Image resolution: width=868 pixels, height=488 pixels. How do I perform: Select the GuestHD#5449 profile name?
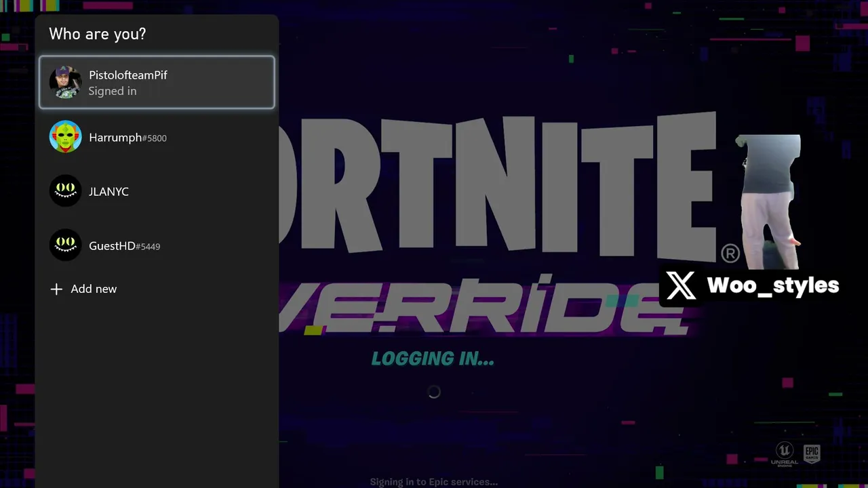pos(124,246)
